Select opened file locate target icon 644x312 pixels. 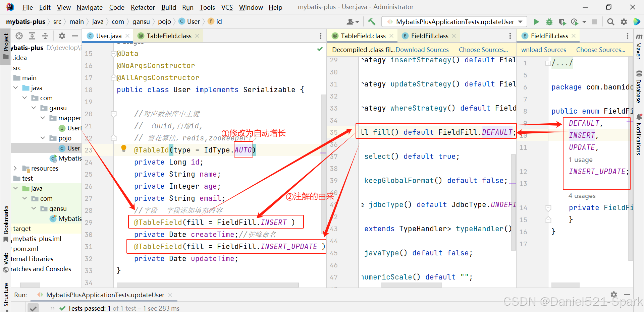[19, 36]
